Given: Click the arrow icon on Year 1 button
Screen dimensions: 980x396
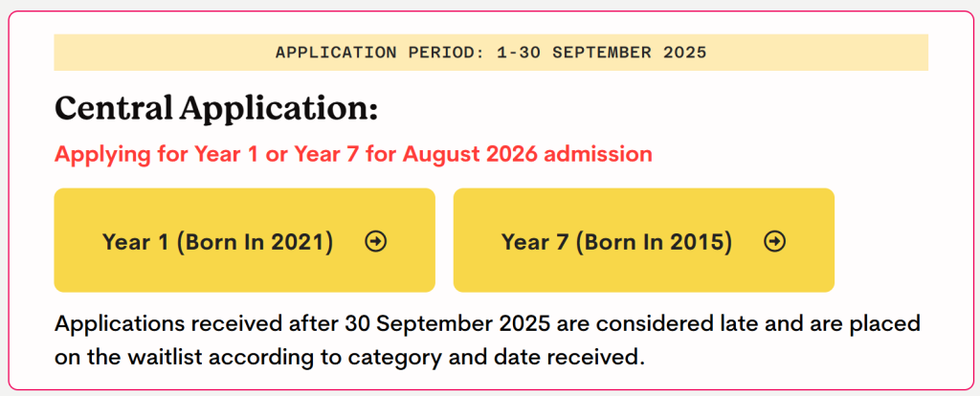Looking at the screenshot, I should coord(376,242).
